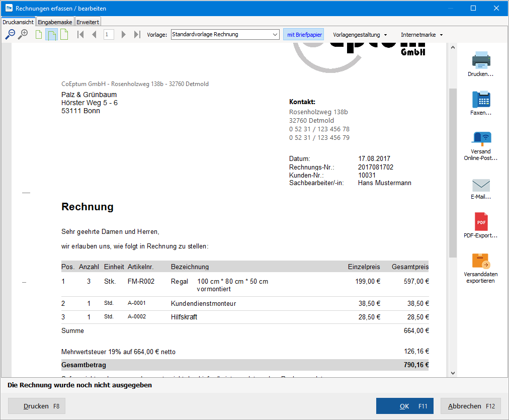The height and width of the screenshot is (420, 509).
Task: Click the Gesamtbetrag total 790,16 €
Action: [416, 365]
